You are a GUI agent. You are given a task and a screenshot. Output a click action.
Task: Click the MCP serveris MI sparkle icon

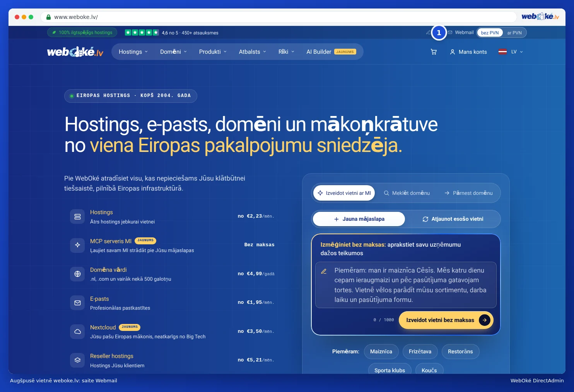(x=77, y=245)
